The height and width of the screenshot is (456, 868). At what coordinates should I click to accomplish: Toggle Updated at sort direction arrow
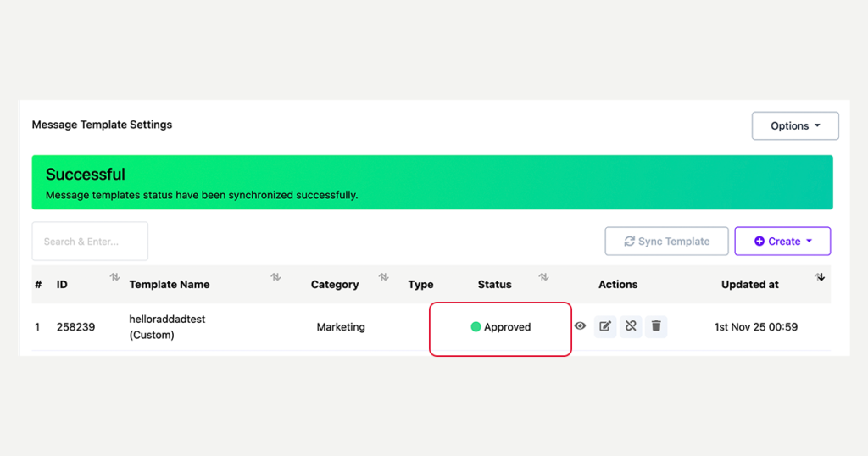[820, 277]
